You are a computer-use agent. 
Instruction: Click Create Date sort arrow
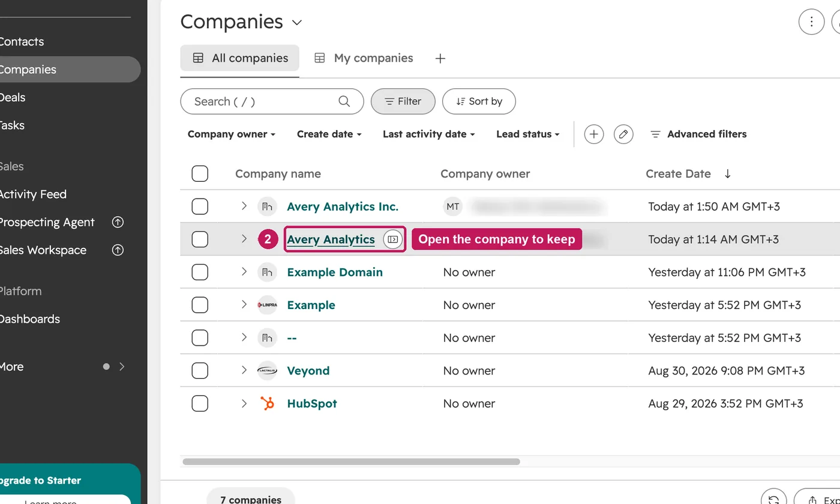tap(728, 174)
